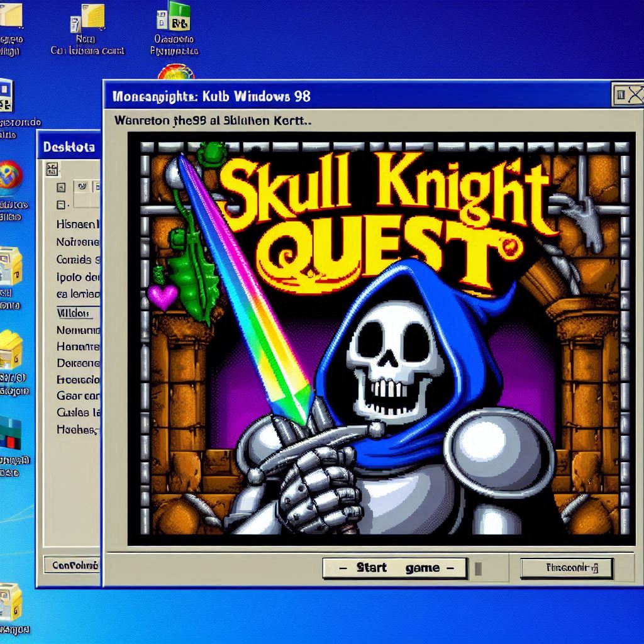Open the "Nora" folder desktop icon

pos(87,19)
